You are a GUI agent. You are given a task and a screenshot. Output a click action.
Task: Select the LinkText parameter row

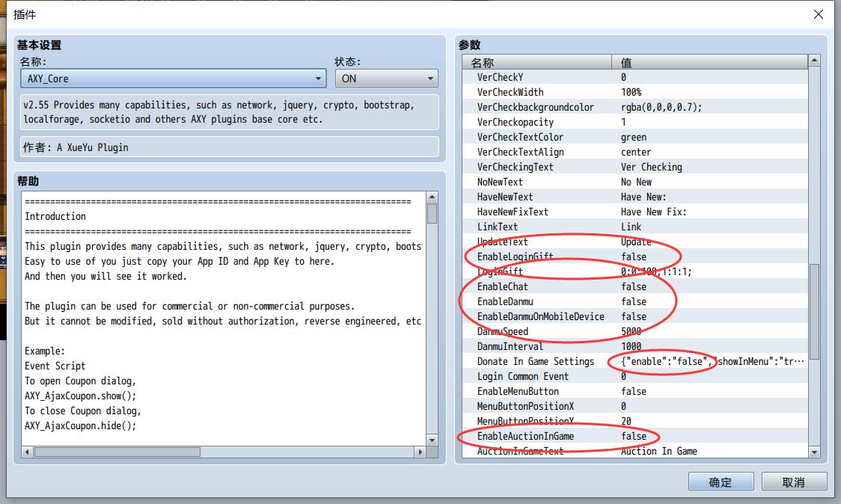(x=635, y=227)
